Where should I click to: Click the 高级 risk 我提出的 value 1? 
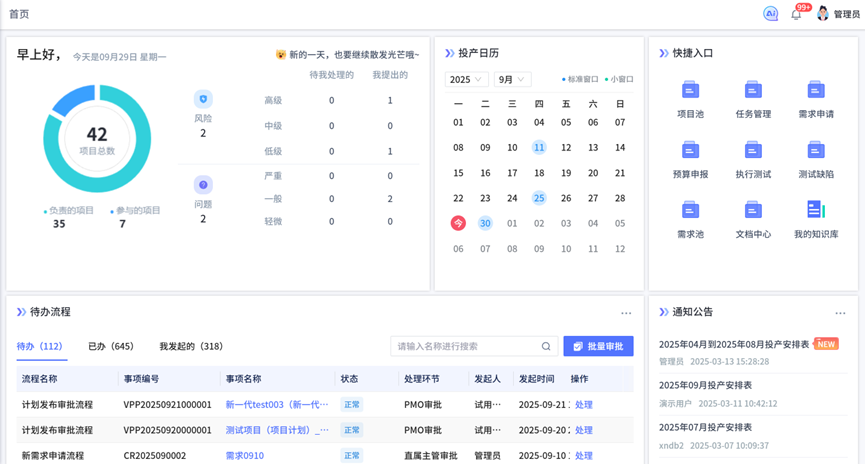390,100
